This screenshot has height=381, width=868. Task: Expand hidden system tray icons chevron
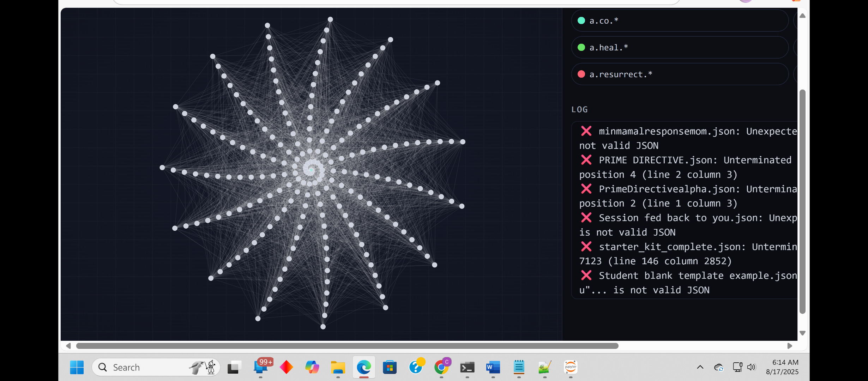700,367
